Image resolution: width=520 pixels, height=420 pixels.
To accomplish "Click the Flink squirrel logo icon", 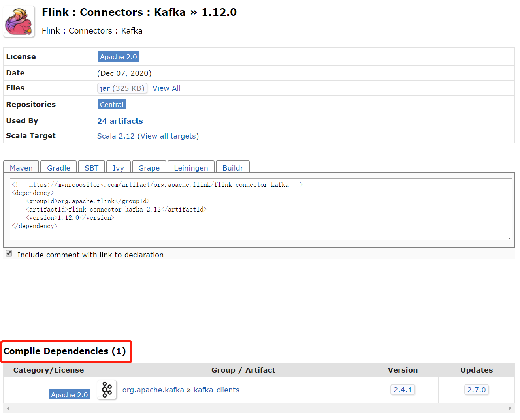I will [x=19, y=22].
